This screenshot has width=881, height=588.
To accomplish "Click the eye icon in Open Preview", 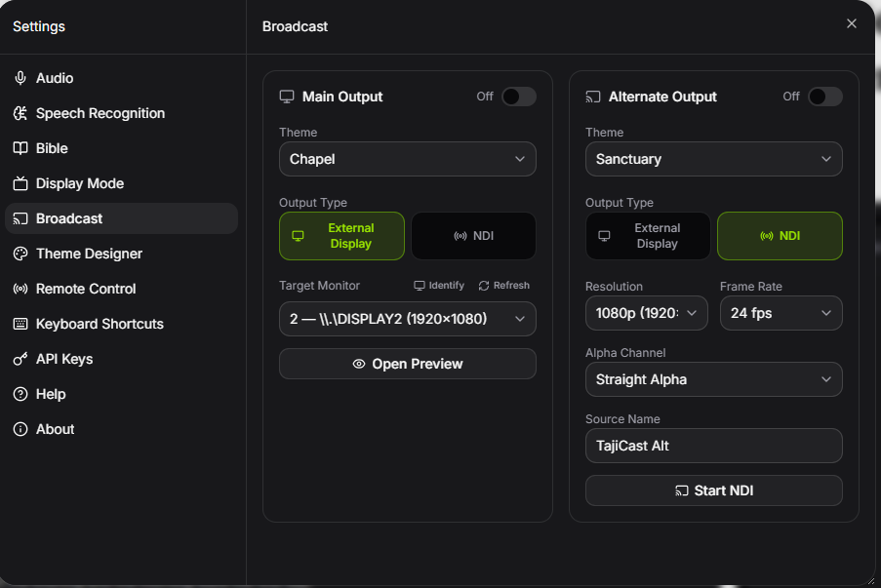I will click(x=358, y=364).
